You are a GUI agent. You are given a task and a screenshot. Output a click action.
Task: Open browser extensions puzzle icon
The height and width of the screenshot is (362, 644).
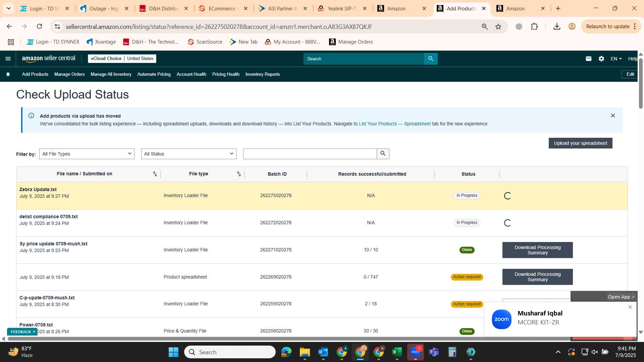534,26
